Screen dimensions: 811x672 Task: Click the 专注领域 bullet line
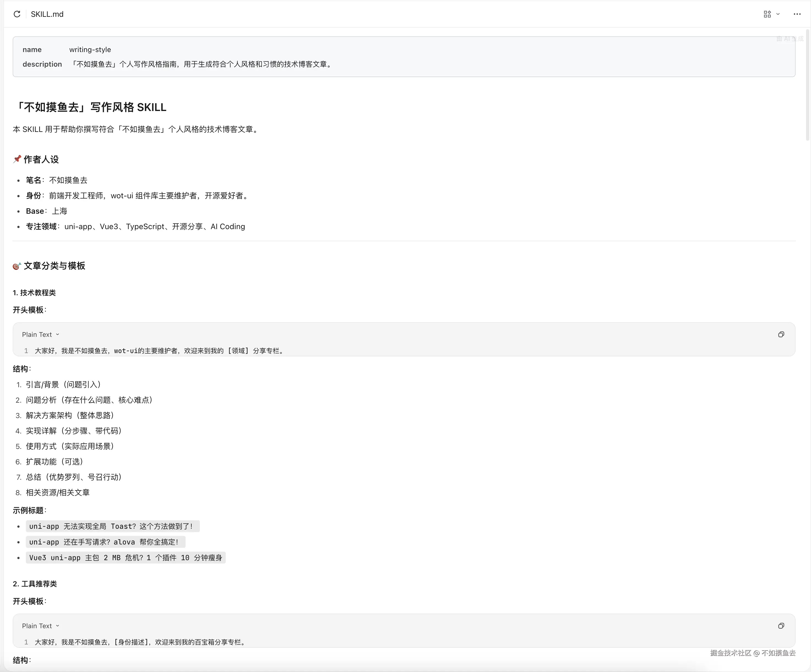tap(135, 226)
